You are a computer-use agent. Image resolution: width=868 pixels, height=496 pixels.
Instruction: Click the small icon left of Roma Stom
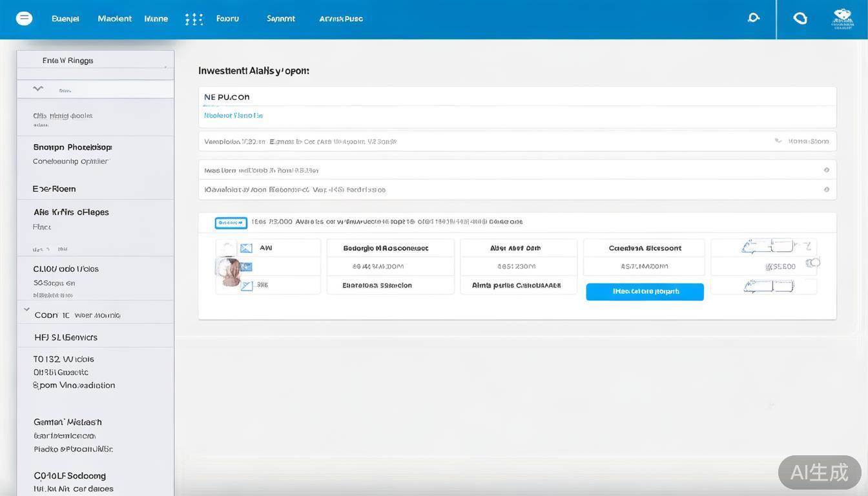pyautogui.click(x=778, y=141)
